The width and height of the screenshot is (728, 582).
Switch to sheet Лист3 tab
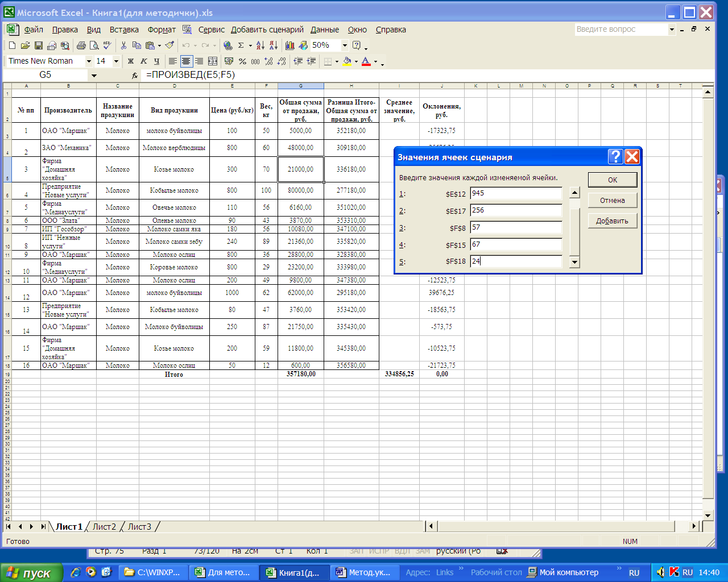tap(139, 527)
